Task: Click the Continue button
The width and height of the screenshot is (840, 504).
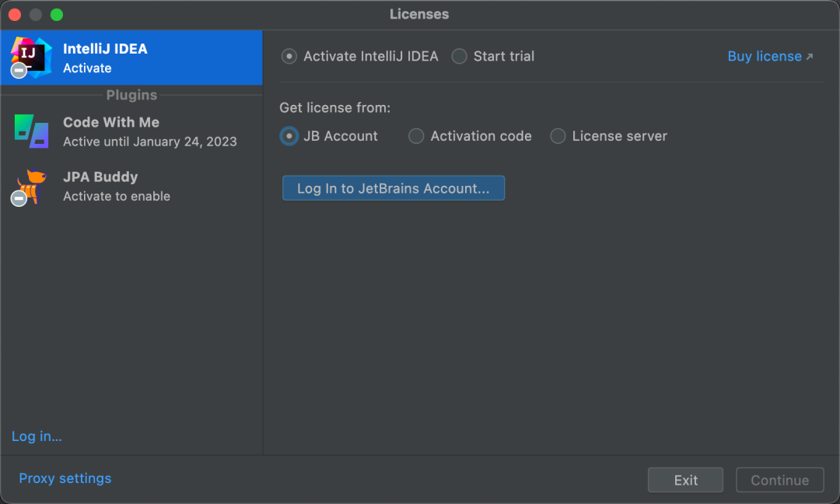Action: [x=779, y=480]
